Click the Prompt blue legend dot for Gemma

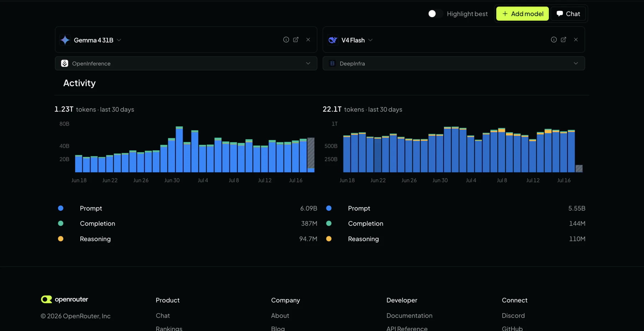pos(61,208)
